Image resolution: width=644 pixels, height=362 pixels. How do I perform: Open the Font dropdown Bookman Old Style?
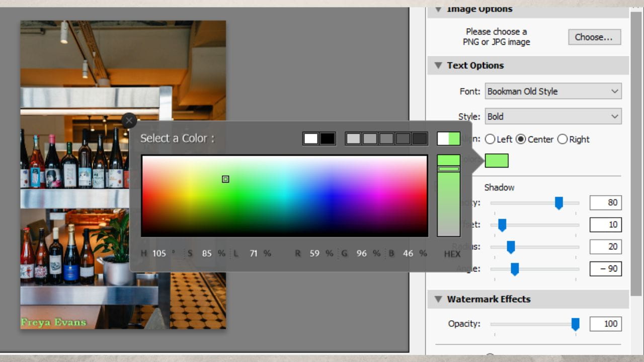(x=553, y=92)
